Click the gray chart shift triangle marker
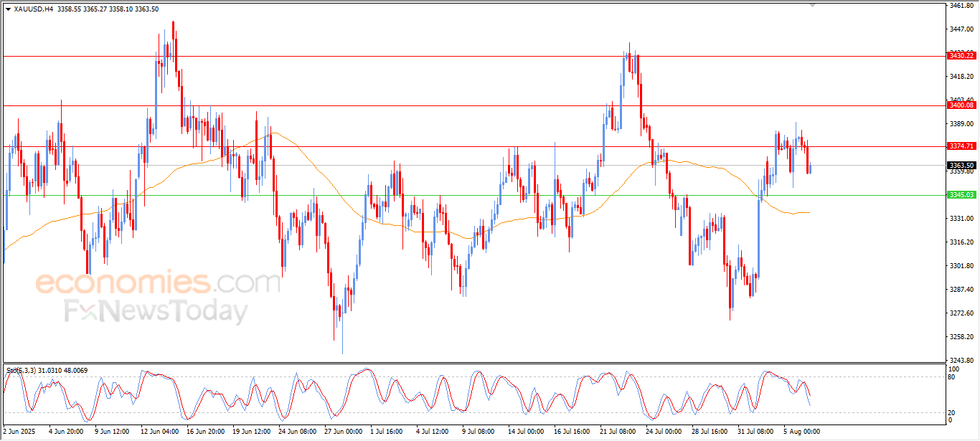 coord(812,5)
